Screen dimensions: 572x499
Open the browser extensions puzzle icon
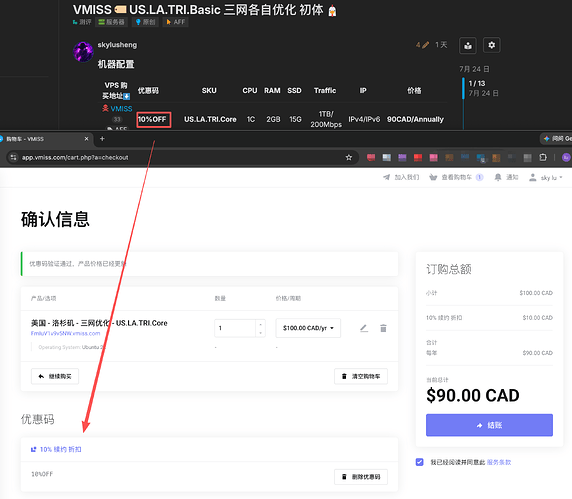tap(543, 157)
